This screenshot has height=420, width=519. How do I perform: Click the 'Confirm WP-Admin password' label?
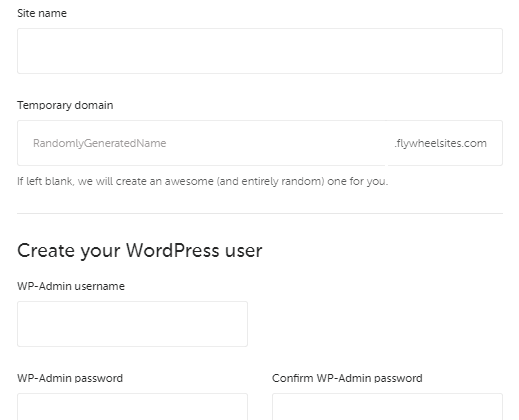[x=347, y=378]
